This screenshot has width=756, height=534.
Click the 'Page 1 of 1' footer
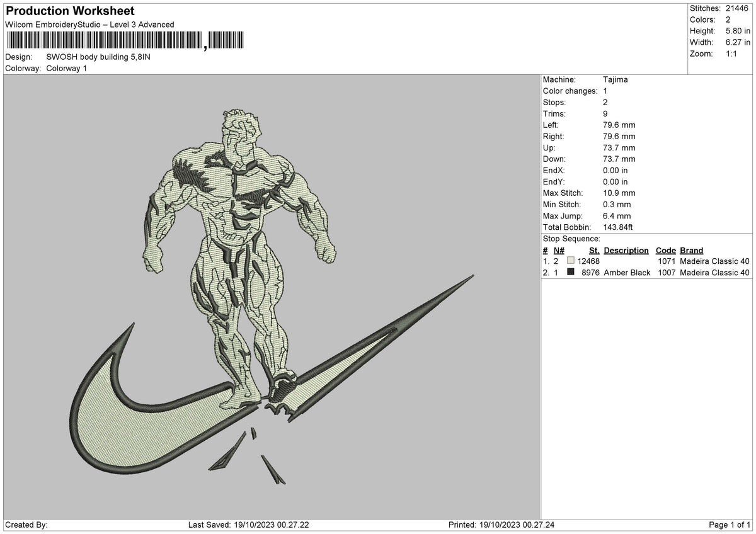point(730,525)
